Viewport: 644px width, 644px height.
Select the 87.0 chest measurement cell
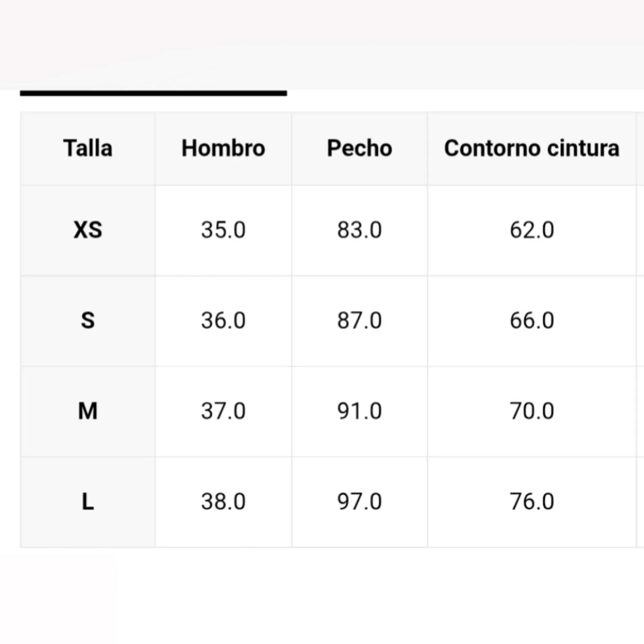[359, 320]
